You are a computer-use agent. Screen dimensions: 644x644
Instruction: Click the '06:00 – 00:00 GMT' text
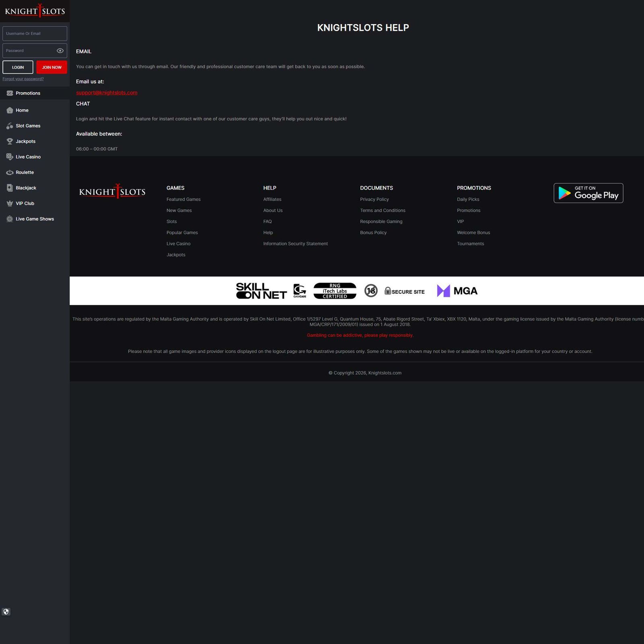tap(97, 149)
